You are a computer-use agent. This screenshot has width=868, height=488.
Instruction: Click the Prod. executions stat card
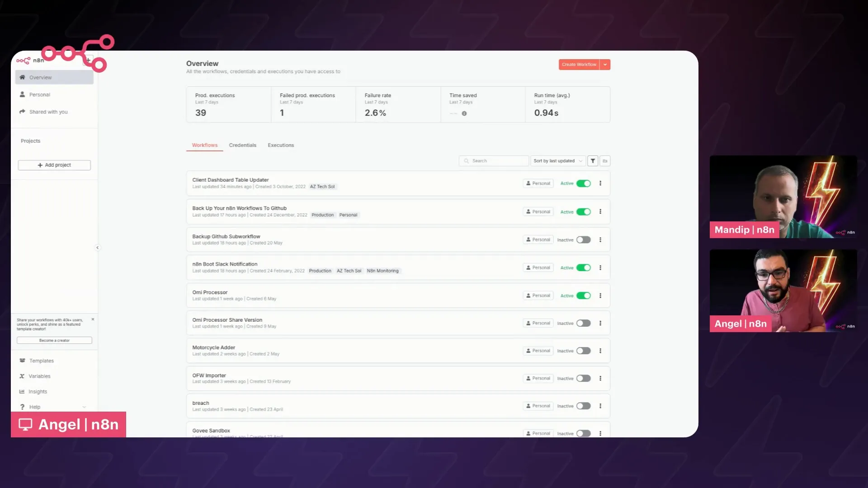point(229,104)
